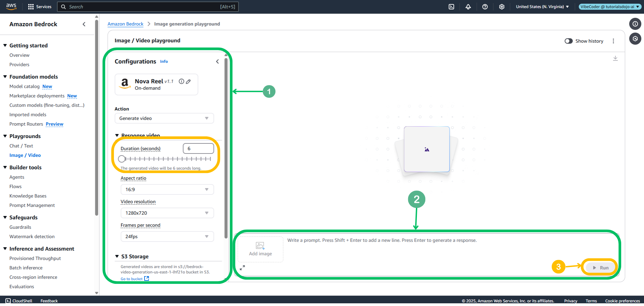Click the edit pencil next to Nova Reel
This screenshot has width=644, height=306.
pyautogui.click(x=188, y=82)
